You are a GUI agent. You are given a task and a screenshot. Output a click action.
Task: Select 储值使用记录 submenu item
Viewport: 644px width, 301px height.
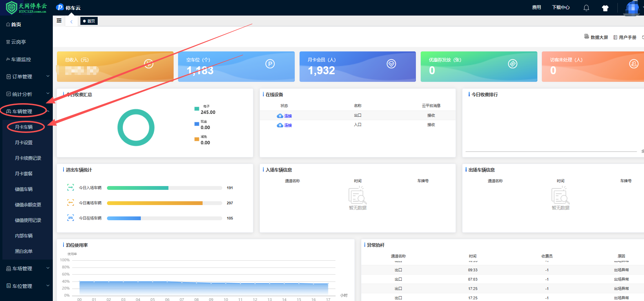28,220
